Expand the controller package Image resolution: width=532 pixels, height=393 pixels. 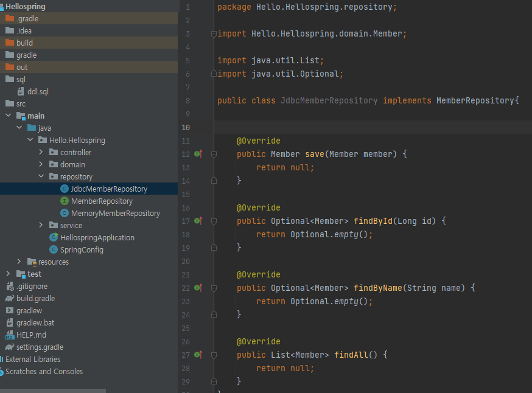pos(41,152)
